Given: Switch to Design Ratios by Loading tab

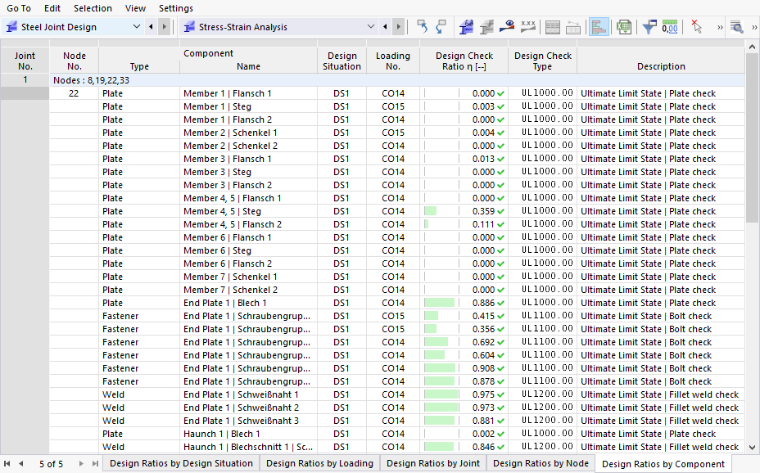Looking at the screenshot, I should click(x=320, y=464).
